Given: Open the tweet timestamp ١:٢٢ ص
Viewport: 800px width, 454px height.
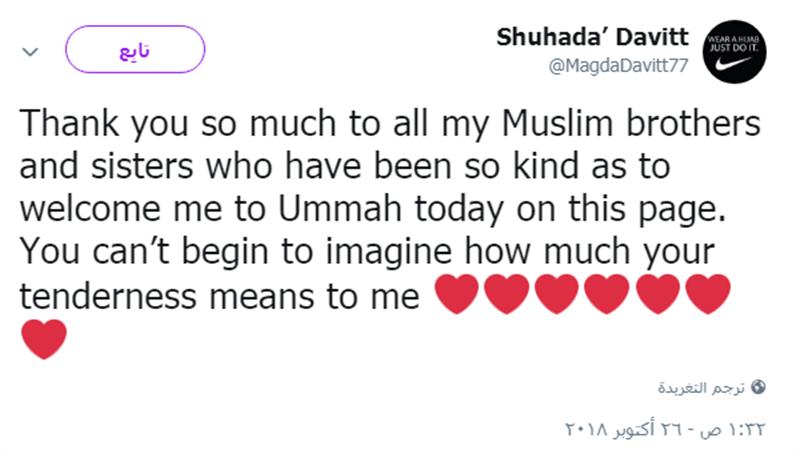Looking at the screenshot, I should [733, 429].
